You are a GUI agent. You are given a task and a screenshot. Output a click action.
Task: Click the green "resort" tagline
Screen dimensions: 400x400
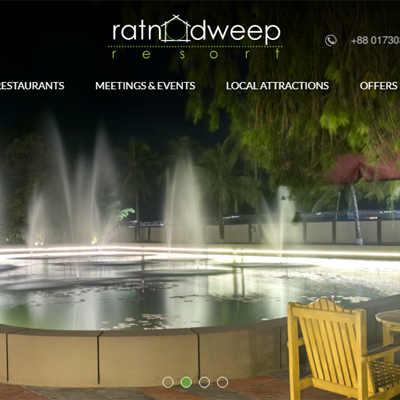click(196, 54)
